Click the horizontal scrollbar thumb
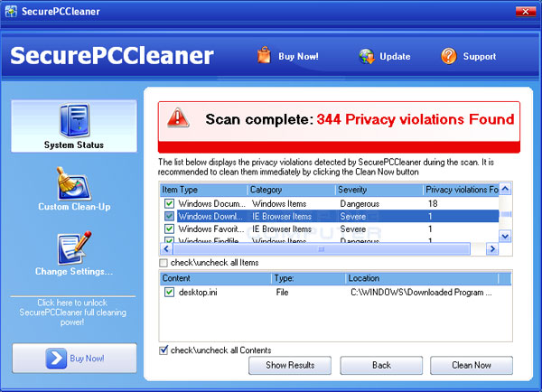The image size is (542, 392). click(322, 249)
